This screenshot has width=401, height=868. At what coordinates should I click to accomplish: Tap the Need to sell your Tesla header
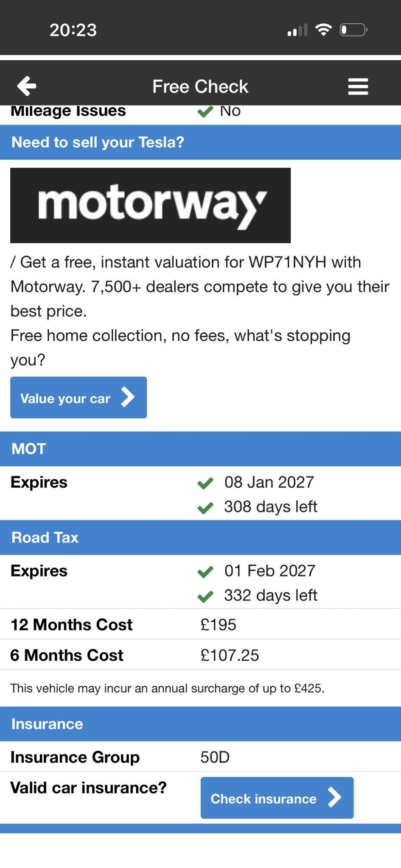[x=200, y=142]
